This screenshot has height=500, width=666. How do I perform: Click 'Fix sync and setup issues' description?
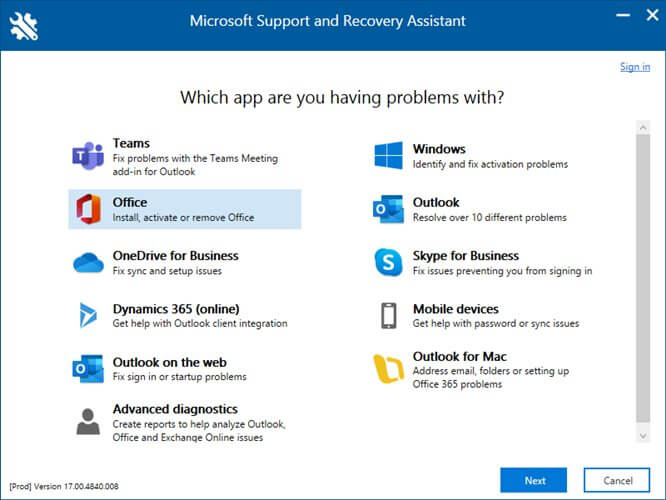(167, 271)
